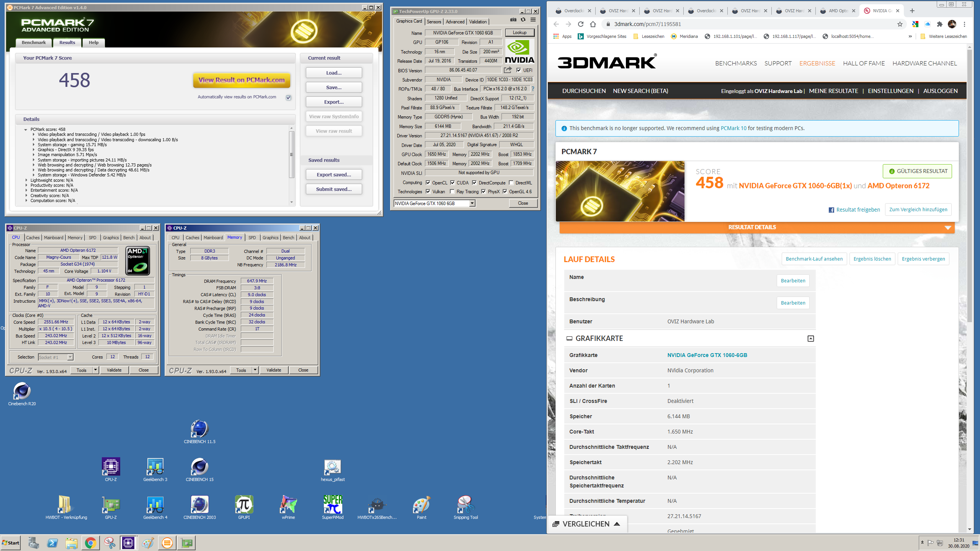The width and height of the screenshot is (980, 551).
Task: Open the Tools dropdown arrow in CPU-Z Memory window
Action: tap(255, 370)
